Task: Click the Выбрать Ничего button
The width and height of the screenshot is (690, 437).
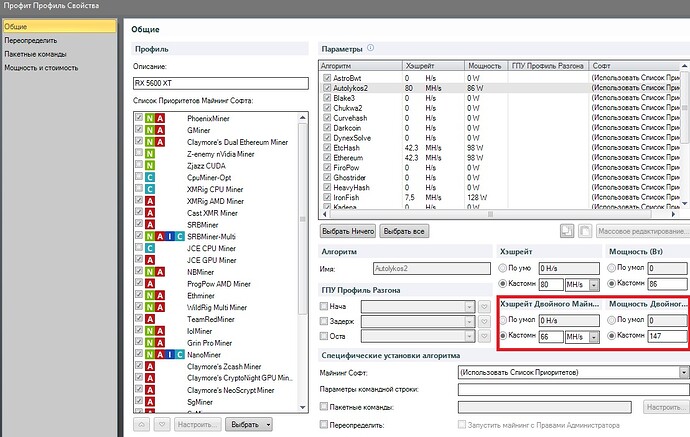Action: pos(348,231)
